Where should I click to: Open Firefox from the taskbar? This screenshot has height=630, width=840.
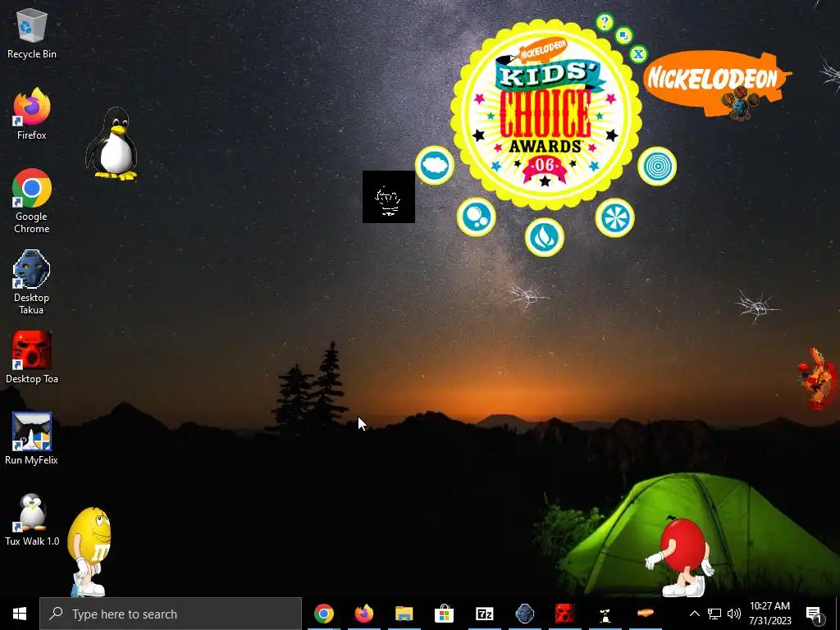click(x=363, y=614)
